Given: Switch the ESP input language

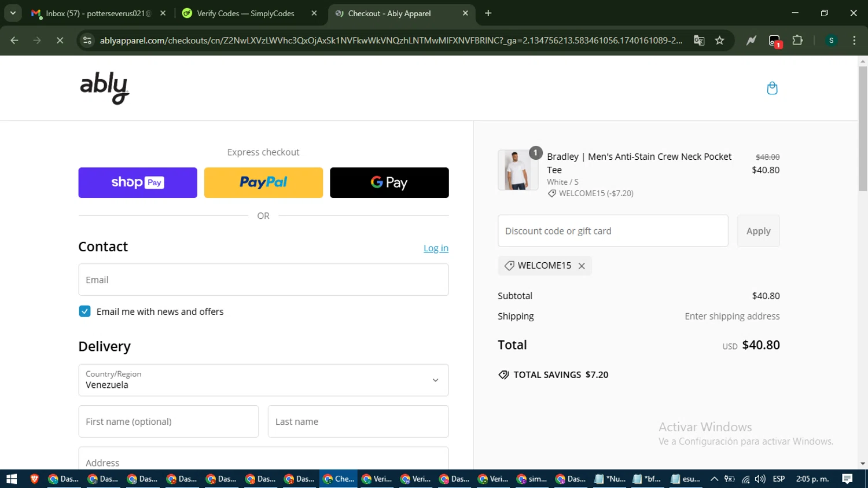Looking at the screenshot, I should point(779,479).
